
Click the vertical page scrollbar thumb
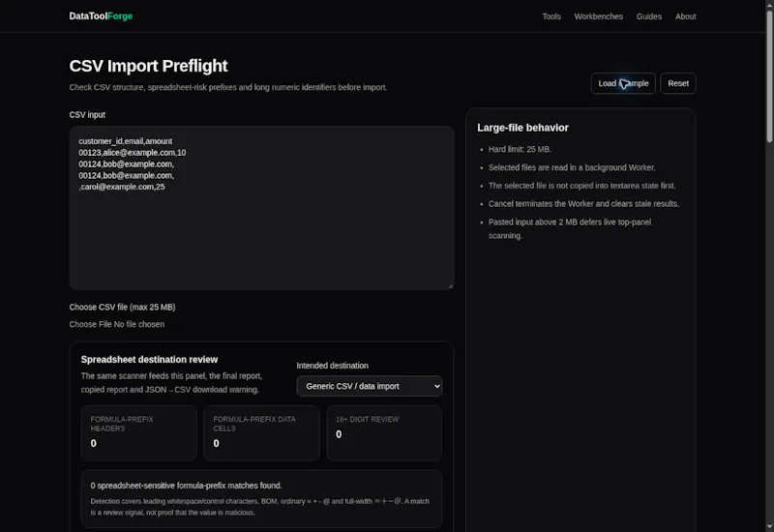coord(769,76)
